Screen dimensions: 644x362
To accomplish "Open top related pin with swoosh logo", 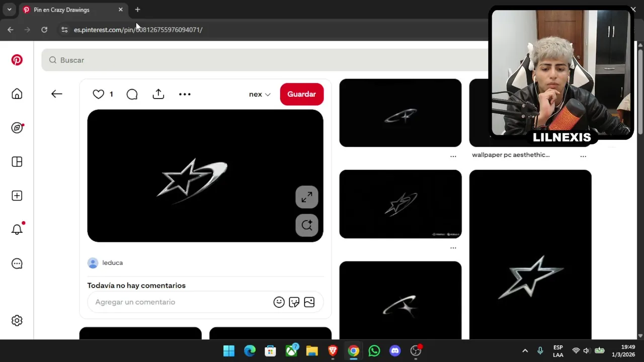I will pyautogui.click(x=400, y=113).
